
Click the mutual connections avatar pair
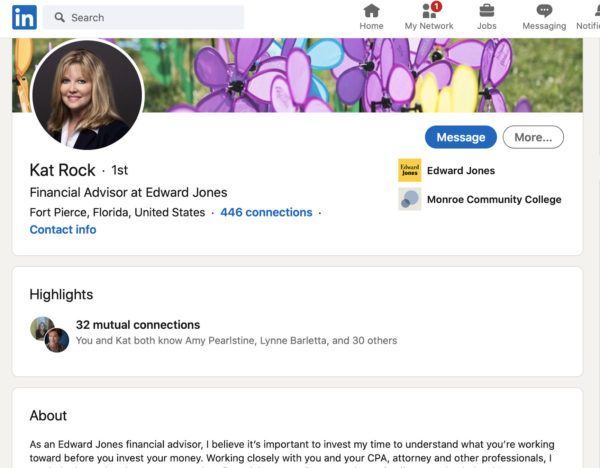(49, 334)
